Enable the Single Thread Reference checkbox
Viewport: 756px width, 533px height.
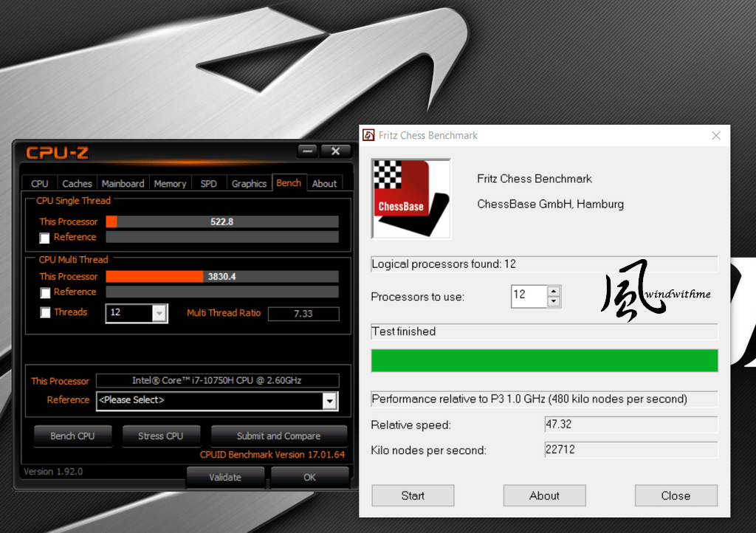(45, 238)
